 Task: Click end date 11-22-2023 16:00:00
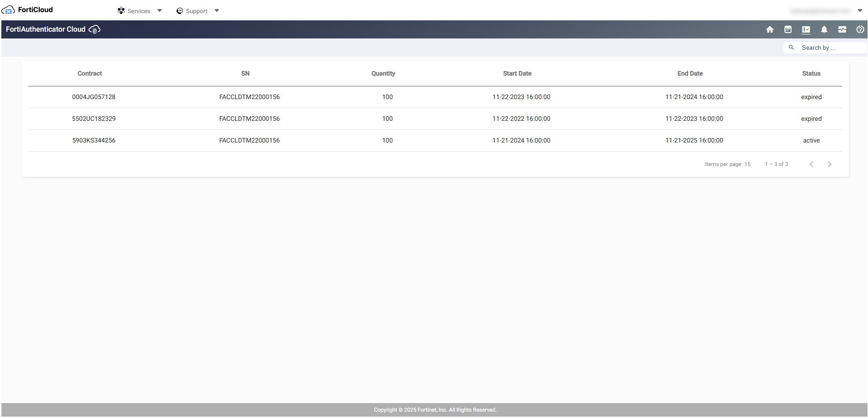(694, 119)
